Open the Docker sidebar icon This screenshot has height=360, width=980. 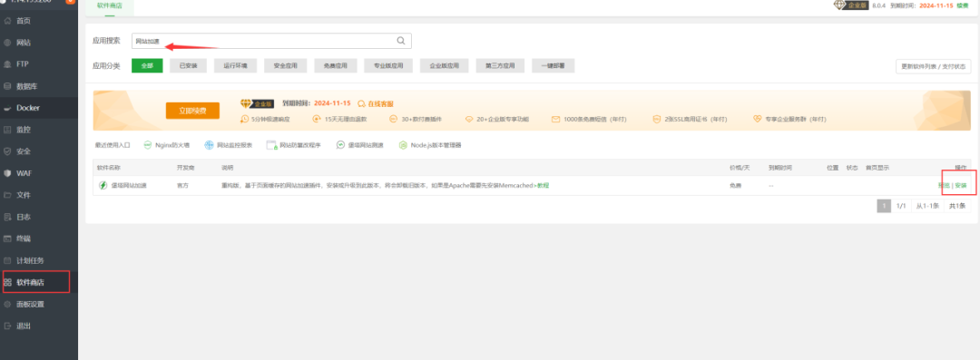(x=7, y=108)
